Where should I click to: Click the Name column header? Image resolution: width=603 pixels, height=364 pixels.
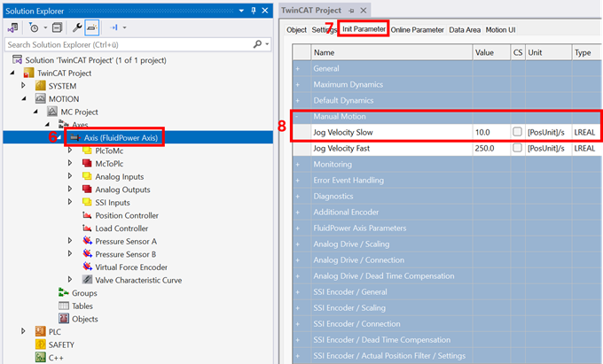391,52
